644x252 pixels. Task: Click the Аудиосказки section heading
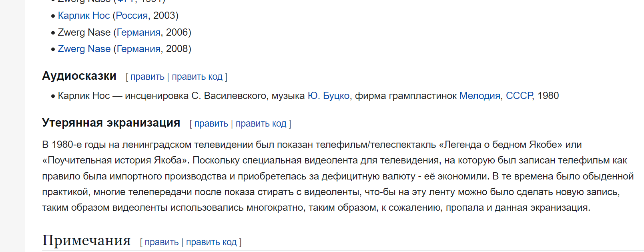(79, 76)
